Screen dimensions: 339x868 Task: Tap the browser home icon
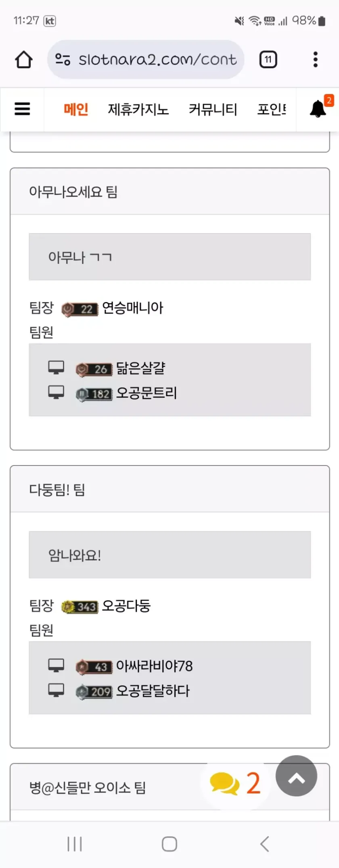pos(24,60)
